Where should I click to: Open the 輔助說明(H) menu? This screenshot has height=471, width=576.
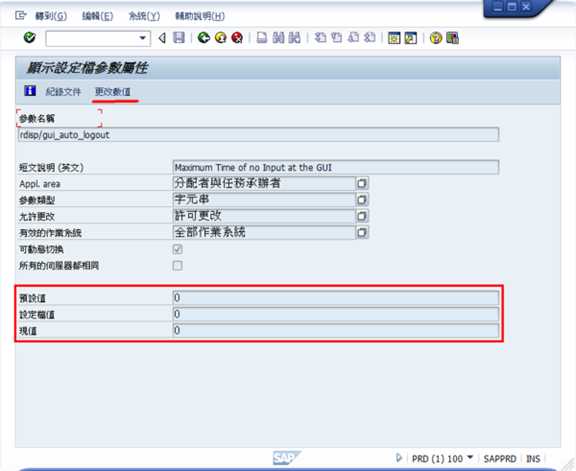point(200,16)
